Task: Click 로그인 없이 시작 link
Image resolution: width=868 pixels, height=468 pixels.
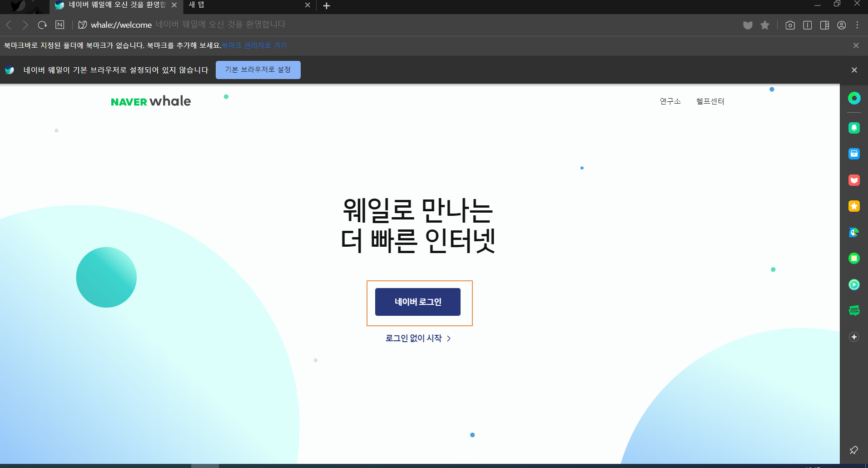Action: pos(418,338)
